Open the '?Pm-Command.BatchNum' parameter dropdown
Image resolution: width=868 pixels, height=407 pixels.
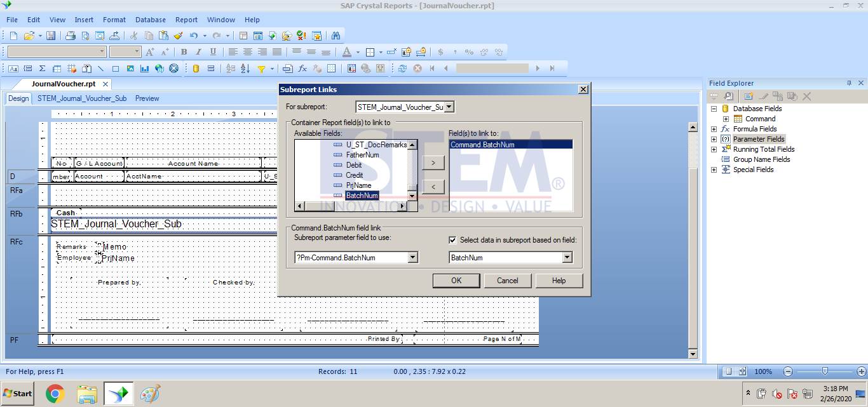coord(412,258)
